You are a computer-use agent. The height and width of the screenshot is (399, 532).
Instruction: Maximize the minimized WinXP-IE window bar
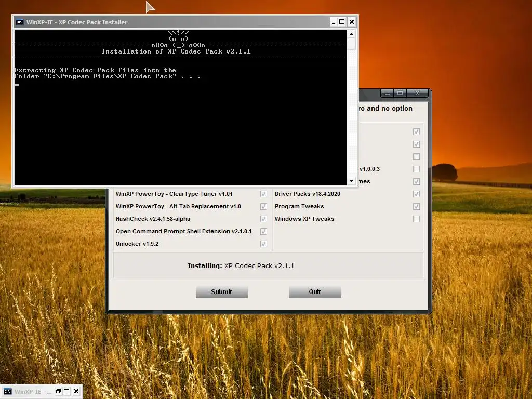tap(67, 391)
